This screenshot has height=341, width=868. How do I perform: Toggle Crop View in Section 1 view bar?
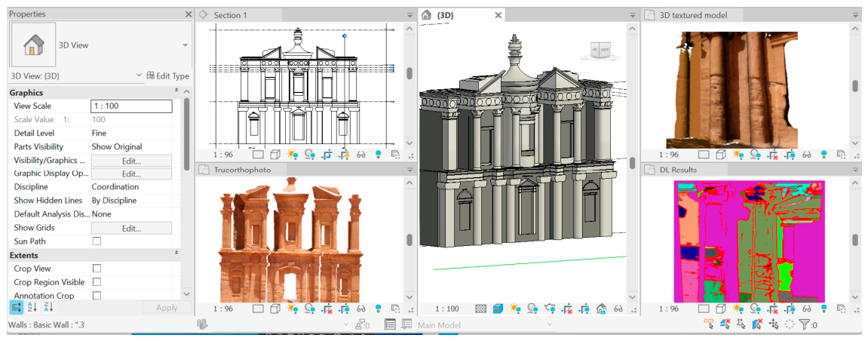tap(327, 155)
